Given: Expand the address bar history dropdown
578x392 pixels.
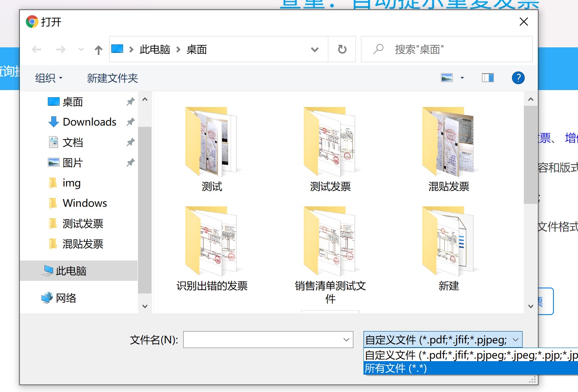Looking at the screenshot, I should pos(314,49).
